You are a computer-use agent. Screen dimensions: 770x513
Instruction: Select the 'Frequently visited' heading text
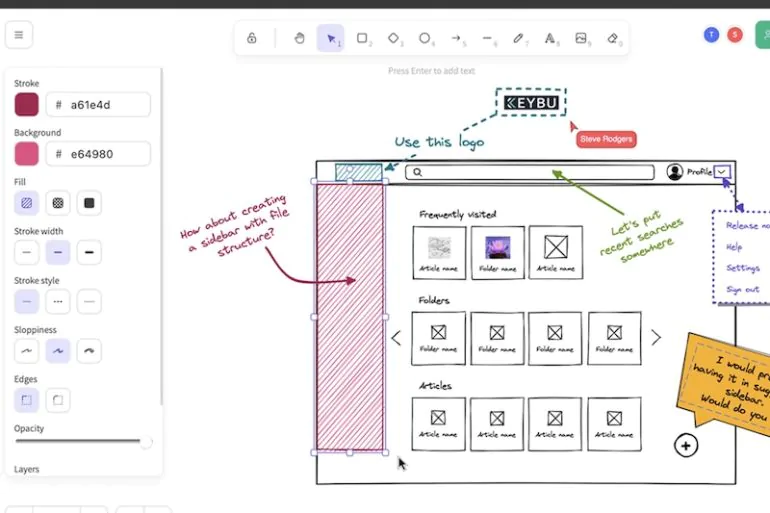click(458, 215)
